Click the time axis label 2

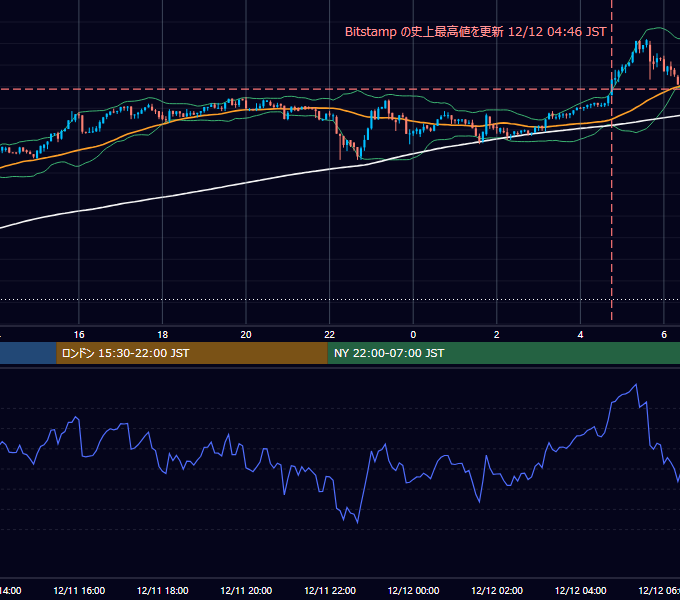coord(497,335)
